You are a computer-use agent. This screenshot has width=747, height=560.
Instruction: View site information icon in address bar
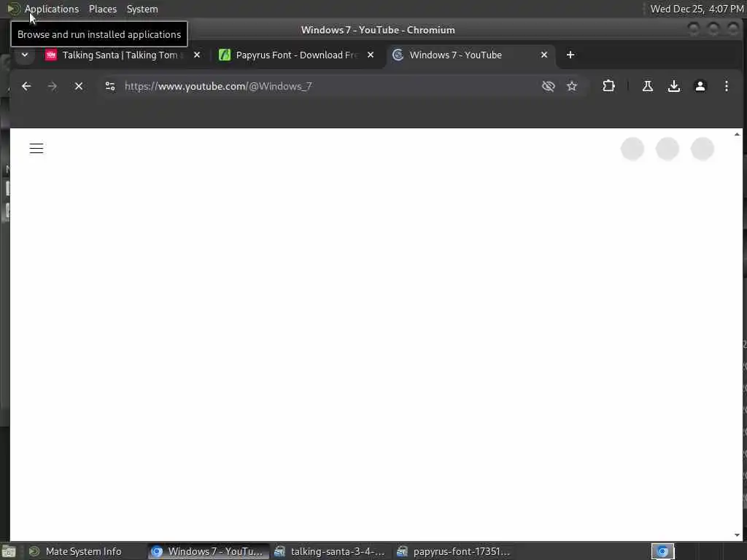tap(110, 86)
